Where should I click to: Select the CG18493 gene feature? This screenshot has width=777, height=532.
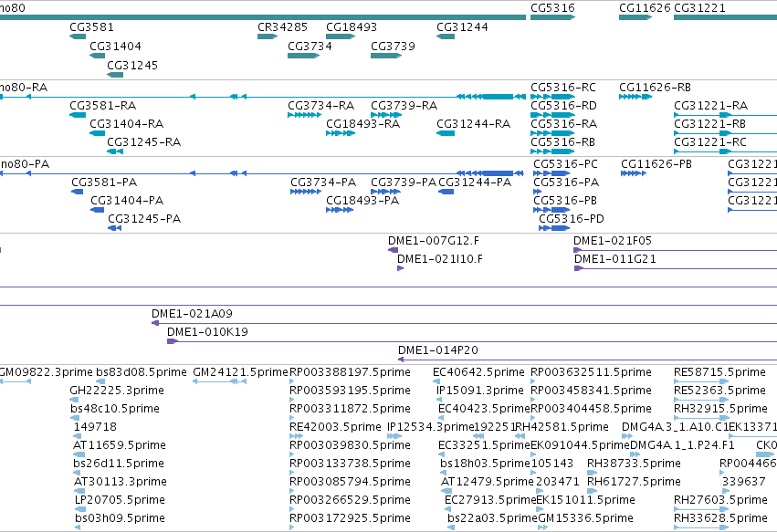(341, 37)
